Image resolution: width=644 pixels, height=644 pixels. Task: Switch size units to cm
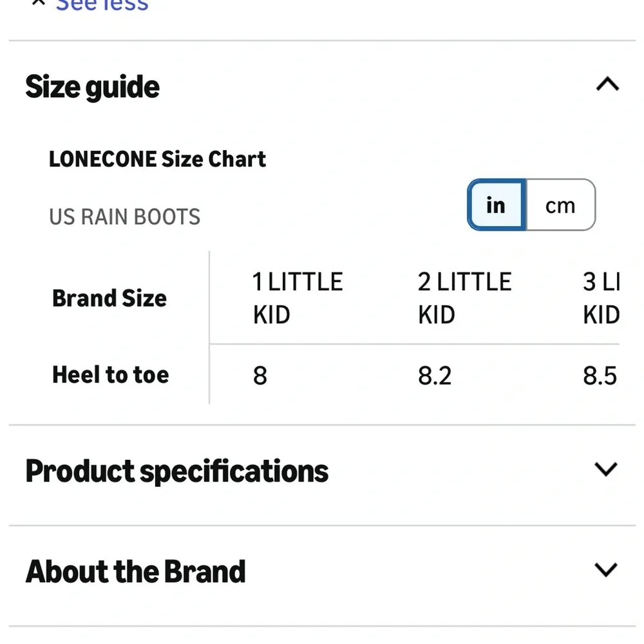pos(560,205)
